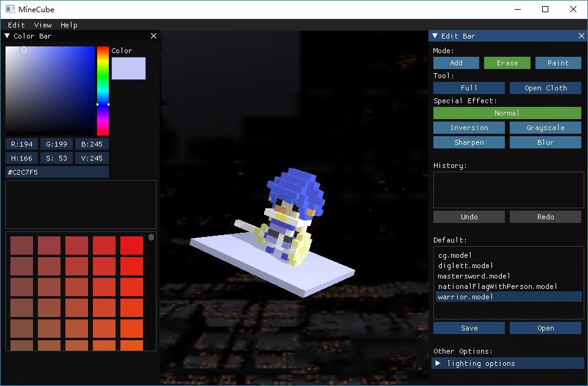Switch mode to Paint
This screenshot has width=588, height=386.
pos(558,63)
